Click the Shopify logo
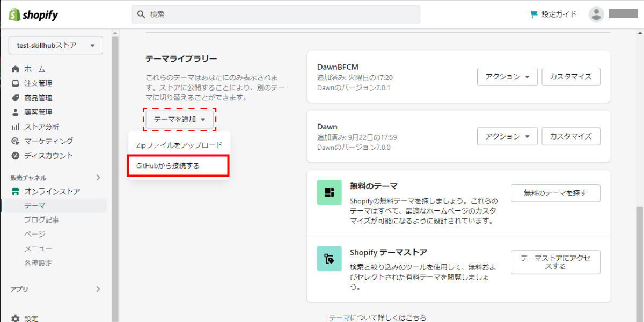Viewport: 644px width, 322px height. pyautogui.click(x=33, y=14)
